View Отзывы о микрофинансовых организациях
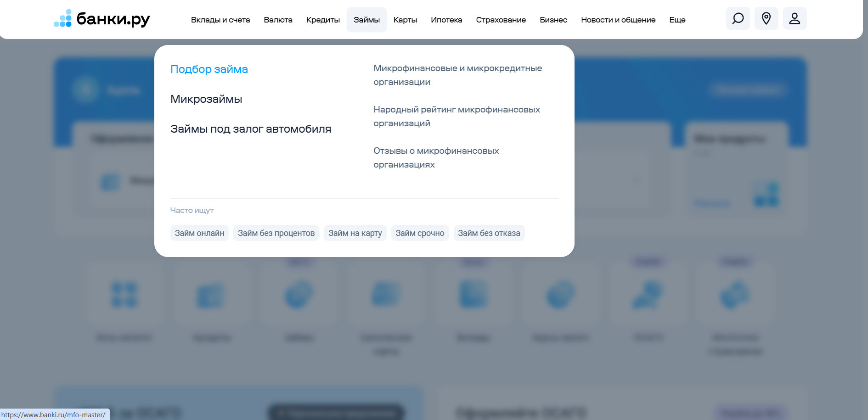 coord(436,157)
